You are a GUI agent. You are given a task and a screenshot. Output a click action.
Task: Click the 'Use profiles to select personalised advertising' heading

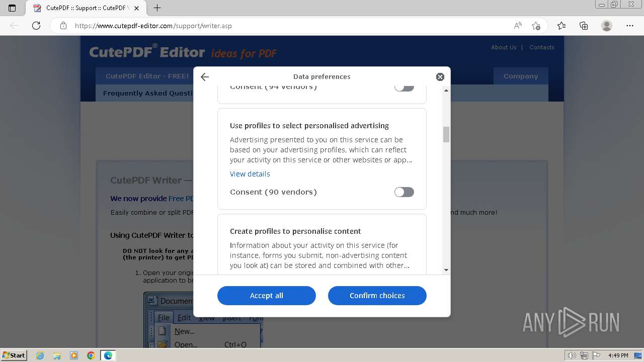pyautogui.click(x=309, y=126)
